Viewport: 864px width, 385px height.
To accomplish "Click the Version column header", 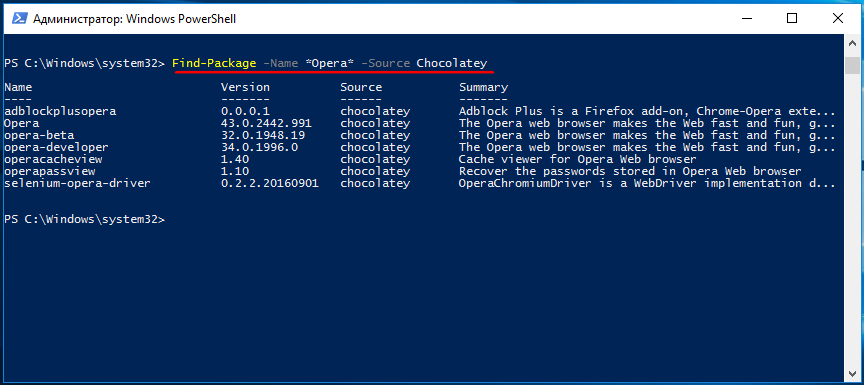I will point(245,87).
